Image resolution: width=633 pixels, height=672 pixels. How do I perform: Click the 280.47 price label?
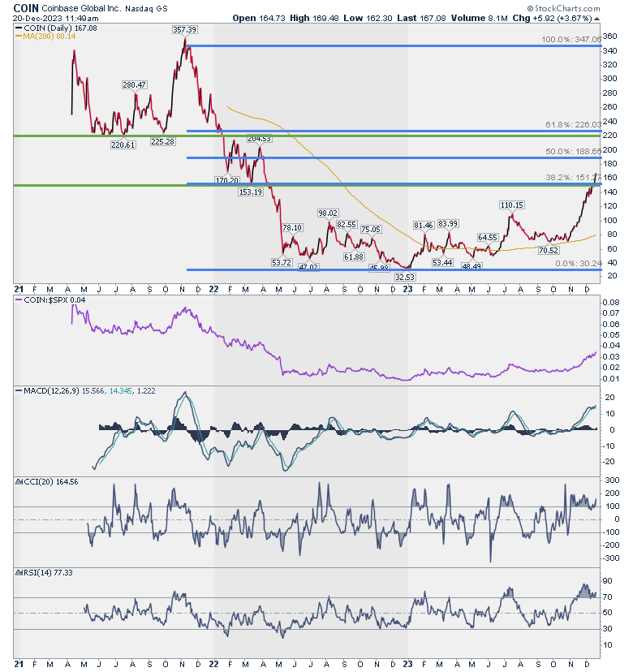pos(135,85)
